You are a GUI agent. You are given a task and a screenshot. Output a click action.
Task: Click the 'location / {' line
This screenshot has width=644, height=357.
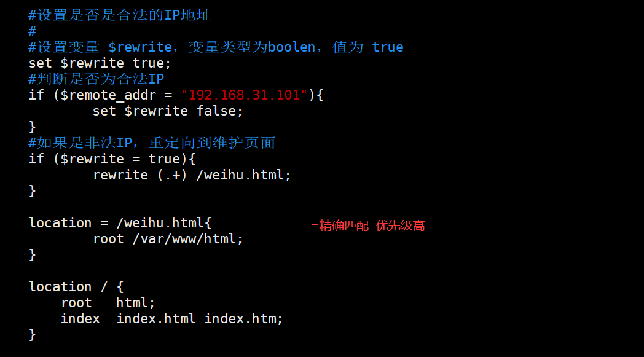click(x=76, y=287)
